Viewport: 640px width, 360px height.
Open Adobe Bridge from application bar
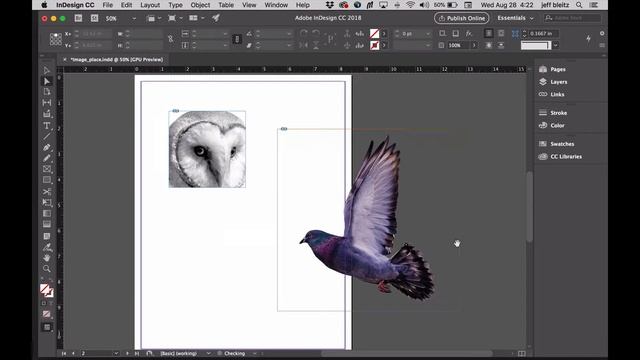(78, 18)
